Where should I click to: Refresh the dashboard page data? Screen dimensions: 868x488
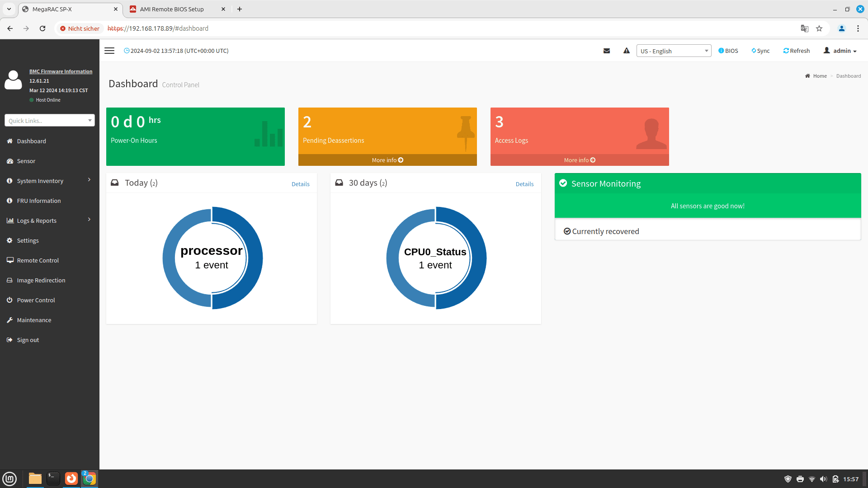(x=796, y=51)
